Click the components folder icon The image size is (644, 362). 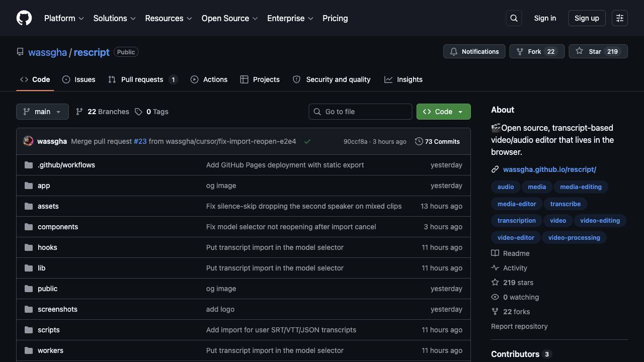[29, 227]
